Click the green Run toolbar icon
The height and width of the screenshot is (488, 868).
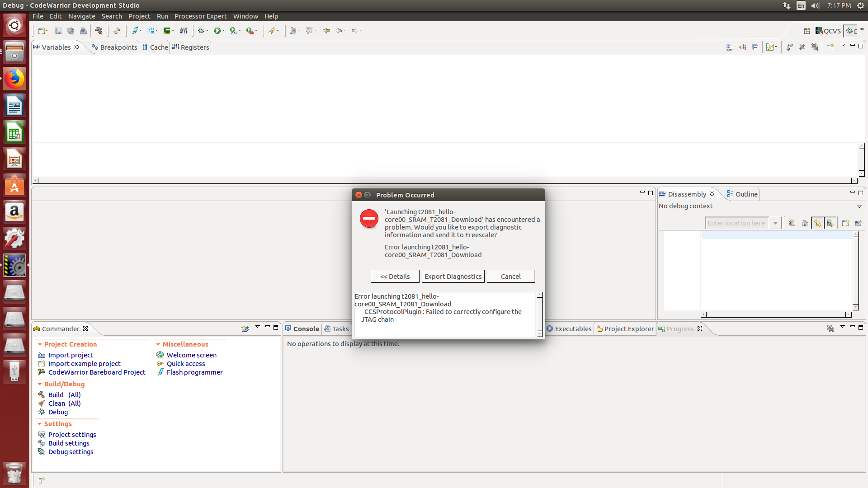click(217, 31)
